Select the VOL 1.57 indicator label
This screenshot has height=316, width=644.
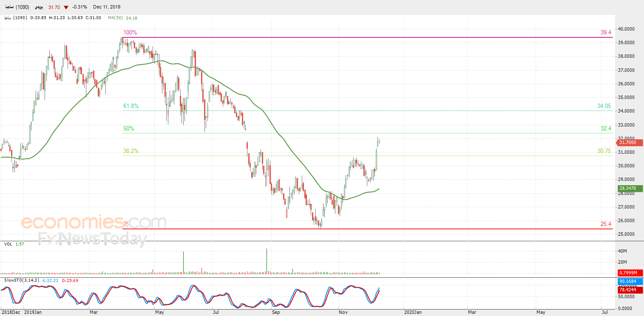[14, 244]
